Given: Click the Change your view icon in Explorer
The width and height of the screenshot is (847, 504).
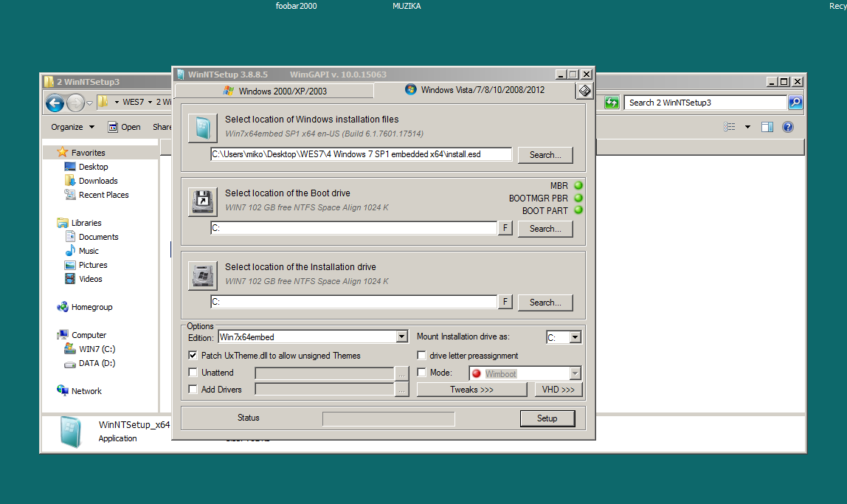Looking at the screenshot, I should pos(729,127).
